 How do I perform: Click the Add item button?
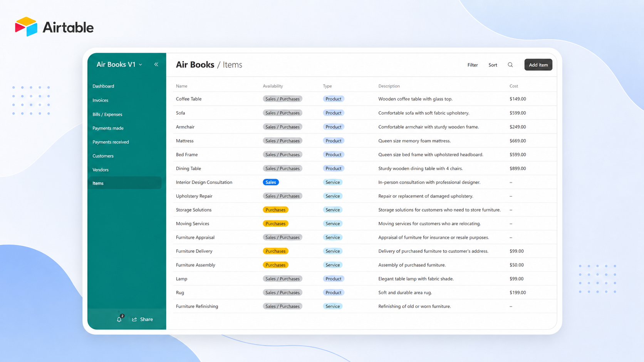538,65
